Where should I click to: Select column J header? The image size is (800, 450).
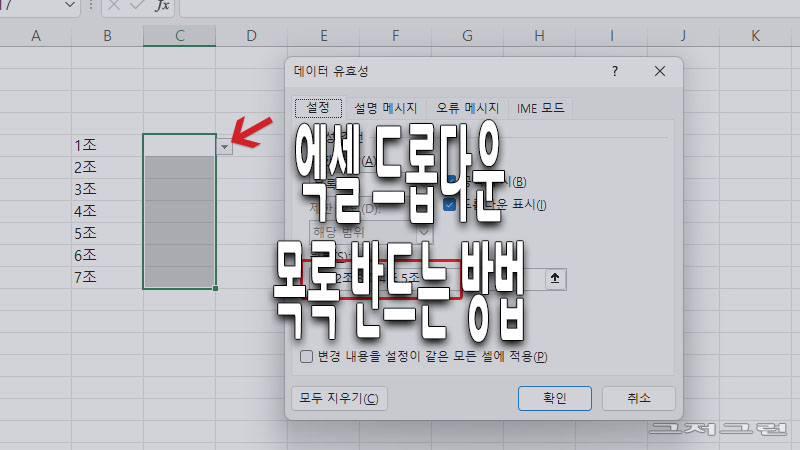coord(683,36)
